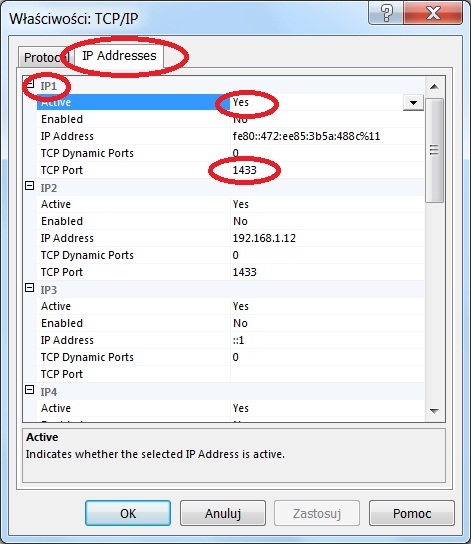Collapse the IP4 section
The image size is (471, 544).
coord(30,390)
